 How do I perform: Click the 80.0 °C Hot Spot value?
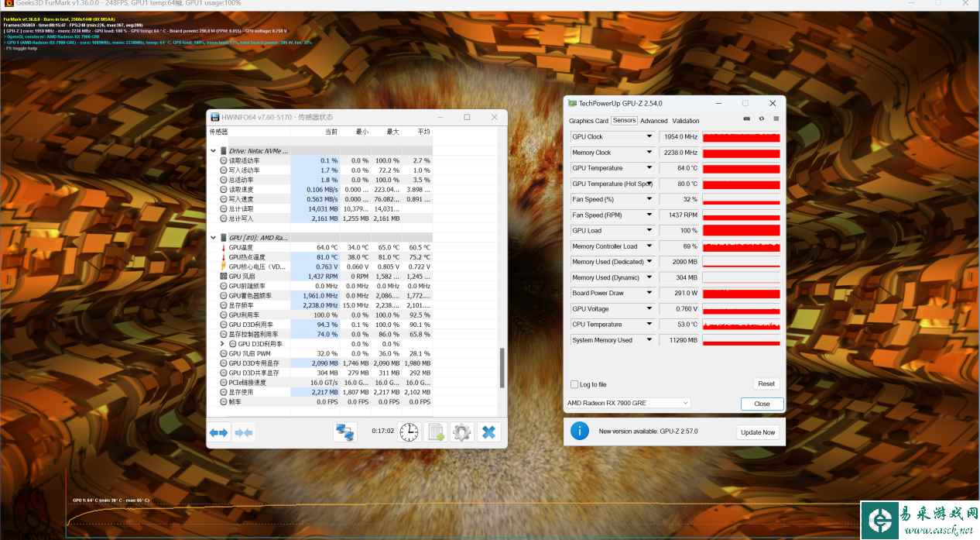click(679, 184)
